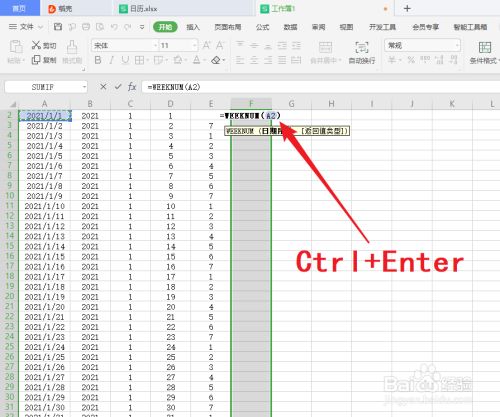Open the 智能工具箱 tab
This screenshot has height=417, width=500.
coord(470,27)
